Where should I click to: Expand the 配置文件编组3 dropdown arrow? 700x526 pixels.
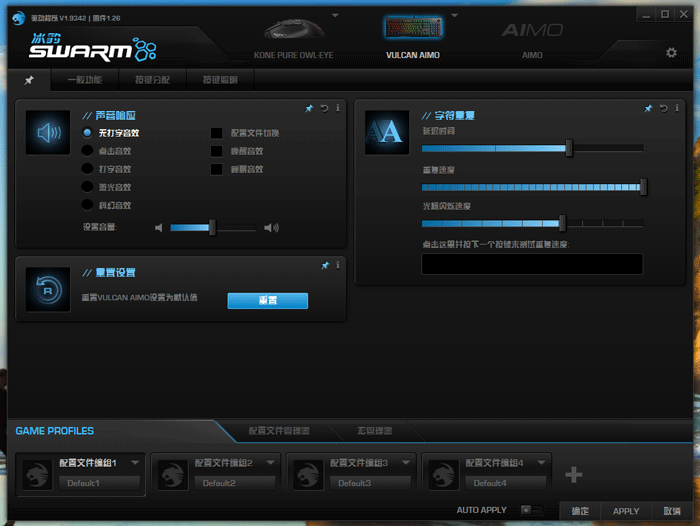coord(406,463)
